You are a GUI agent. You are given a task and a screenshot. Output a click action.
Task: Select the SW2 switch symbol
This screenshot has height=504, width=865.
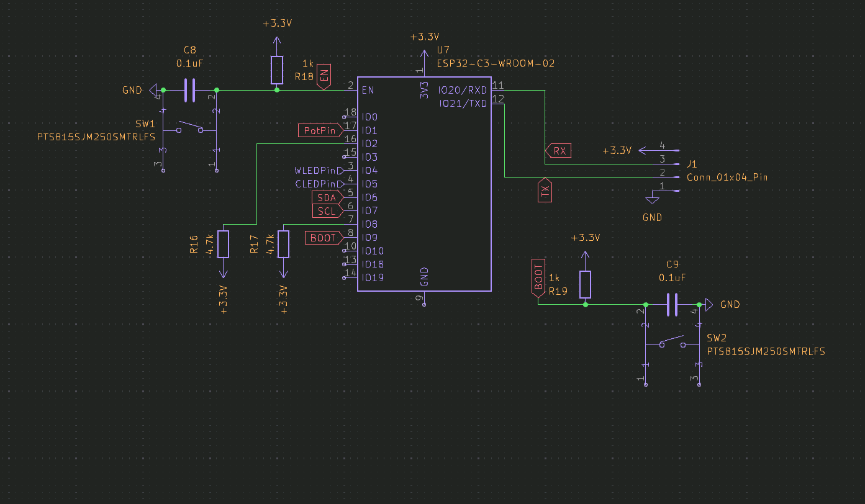pos(672,343)
